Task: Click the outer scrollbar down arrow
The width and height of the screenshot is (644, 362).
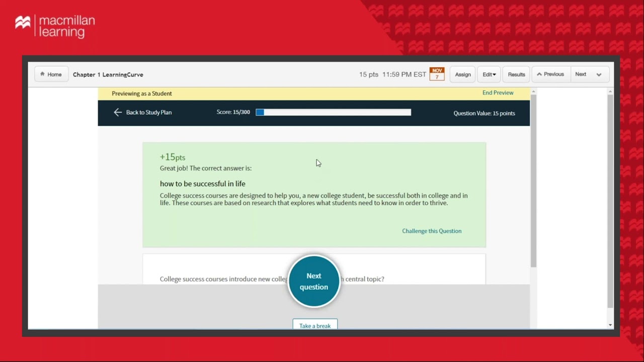Action: pos(610,325)
